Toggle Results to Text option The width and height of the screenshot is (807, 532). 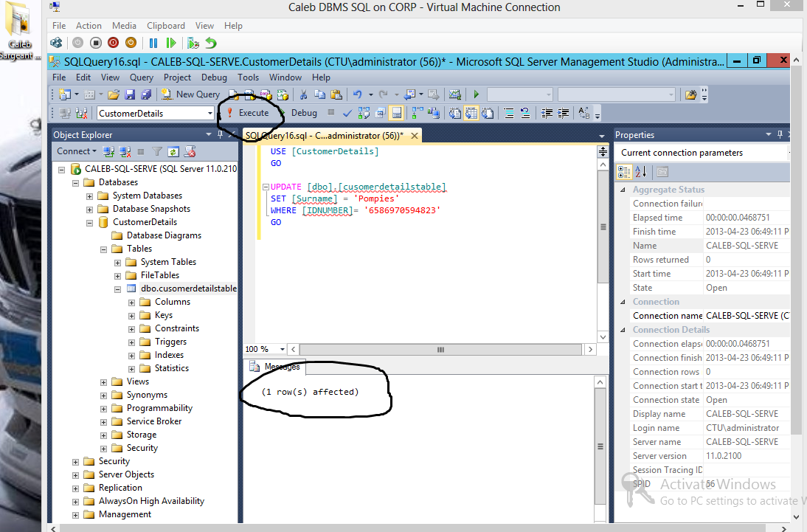[x=454, y=114]
